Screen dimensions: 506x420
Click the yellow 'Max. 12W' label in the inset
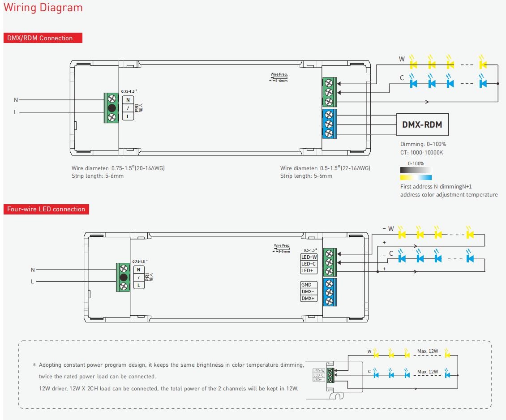pos(428,351)
